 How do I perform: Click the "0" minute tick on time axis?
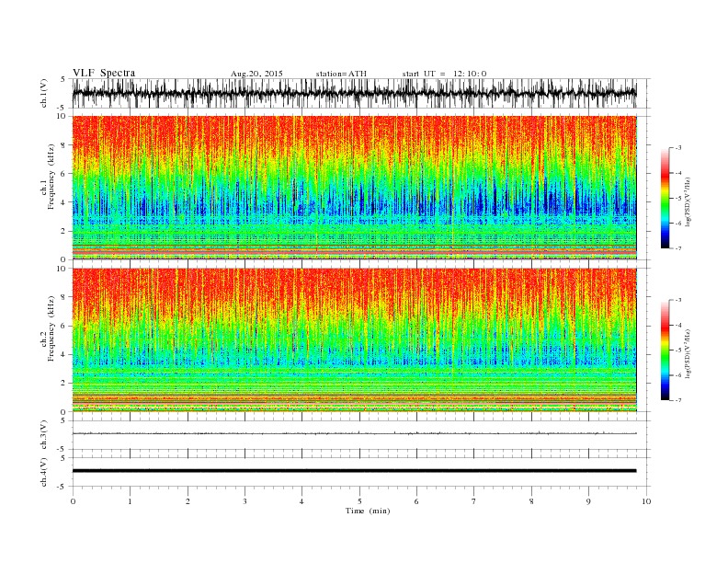pyautogui.click(x=73, y=501)
